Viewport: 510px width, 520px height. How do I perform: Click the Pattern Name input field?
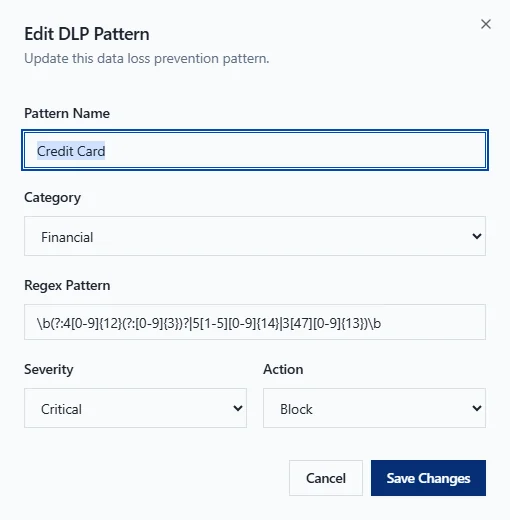point(255,150)
